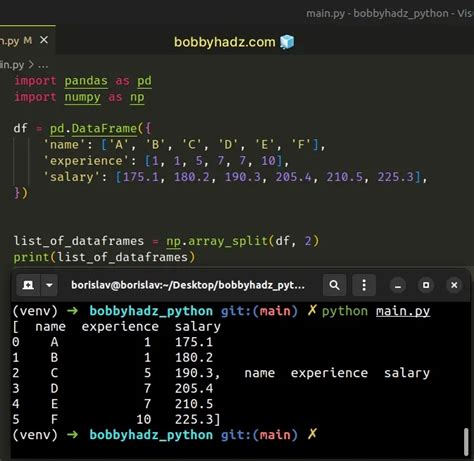The height and width of the screenshot is (461, 474).
Task: Select the main.py editor tab
Action: click(27, 40)
